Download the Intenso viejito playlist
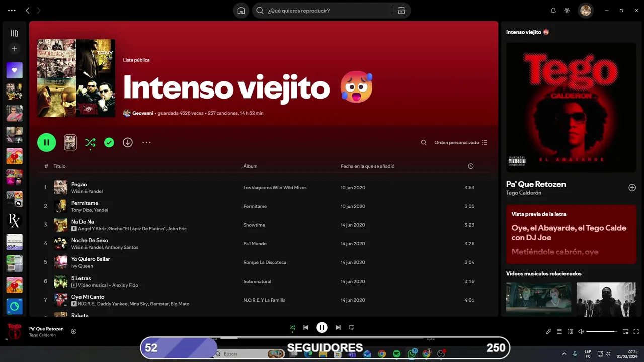The width and height of the screenshot is (644, 362). tap(128, 142)
